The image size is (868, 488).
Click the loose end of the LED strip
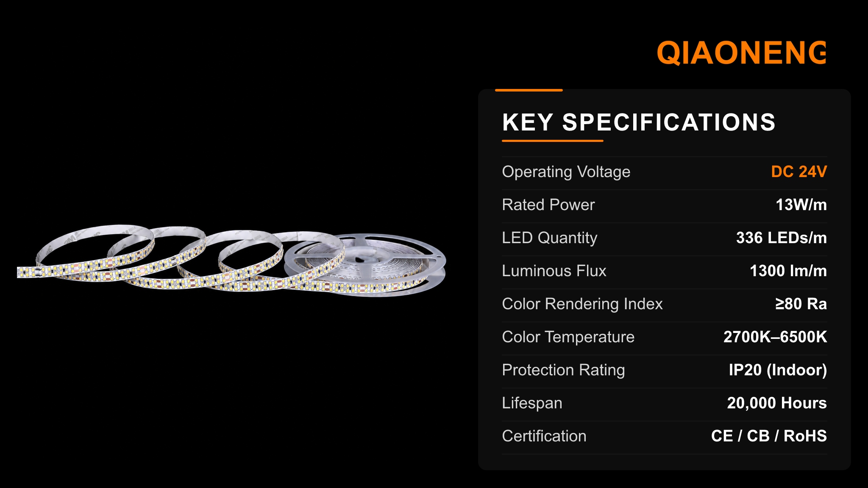click(x=30, y=272)
